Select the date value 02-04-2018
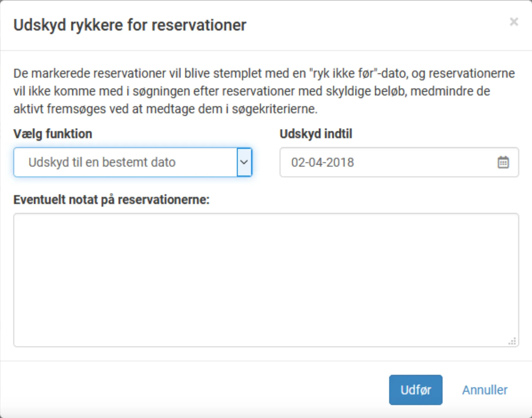 point(322,162)
